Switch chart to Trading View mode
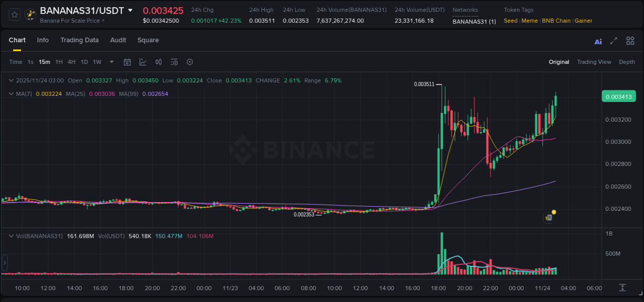 [594, 62]
